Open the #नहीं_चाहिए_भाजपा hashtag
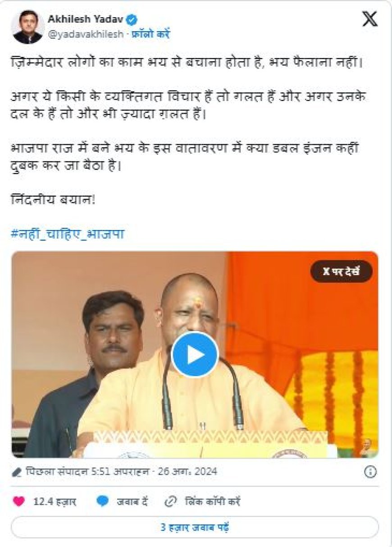 pyautogui.click(x=68, y=234)
